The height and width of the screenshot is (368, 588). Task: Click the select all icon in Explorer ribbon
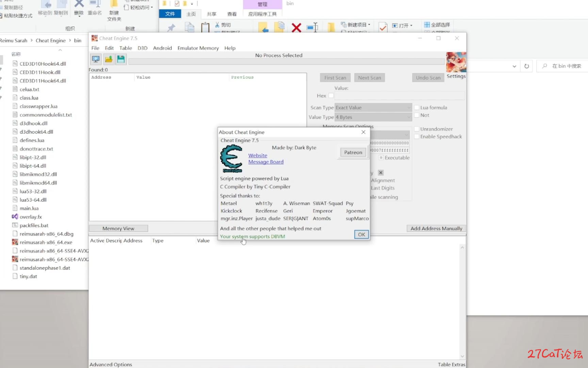pyautogui.click(x=427, y=25)
